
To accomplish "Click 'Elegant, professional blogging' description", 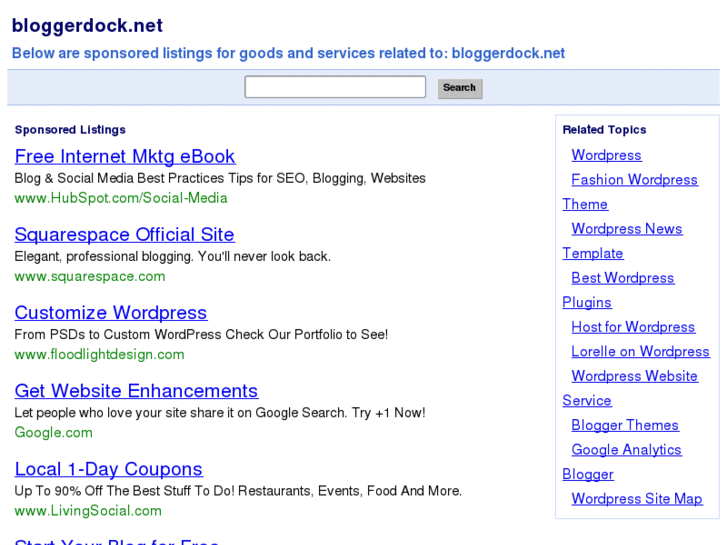I will (x=172, y=256).
